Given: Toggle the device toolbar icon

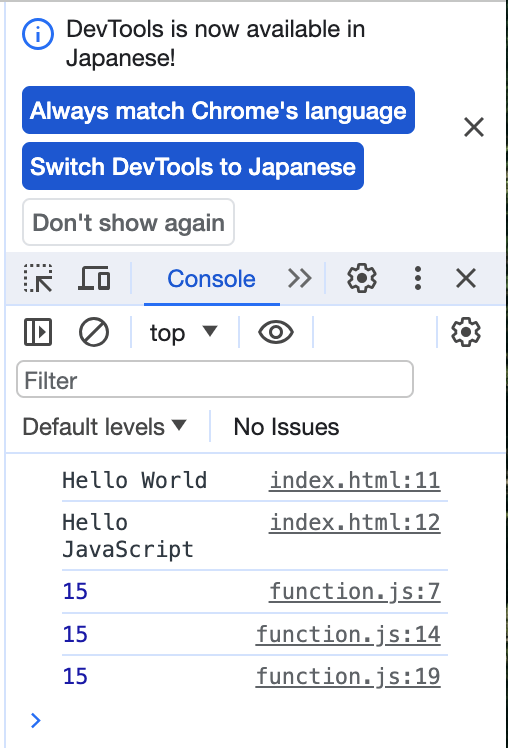Looking at the screenshot, I should tap(94, 278).
